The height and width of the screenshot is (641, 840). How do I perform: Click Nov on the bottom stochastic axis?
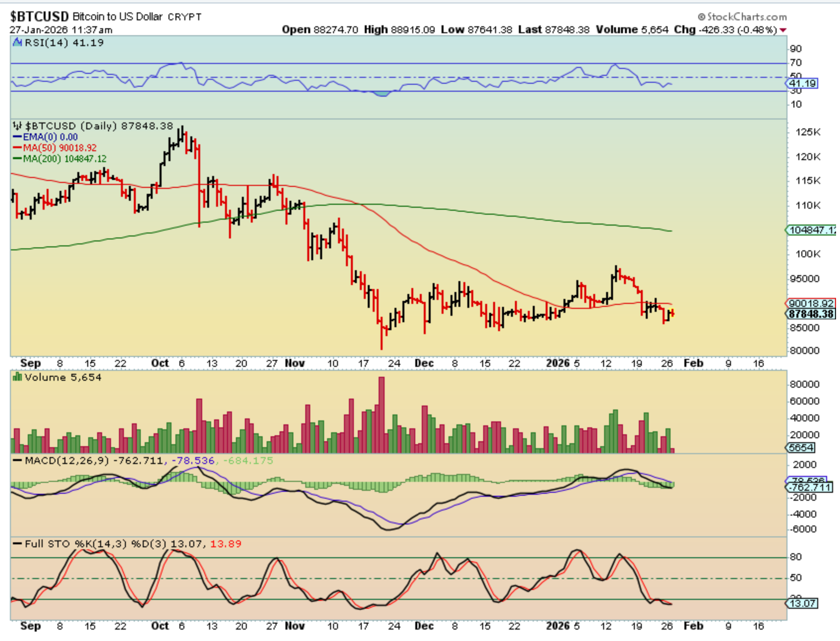point(295,626)
